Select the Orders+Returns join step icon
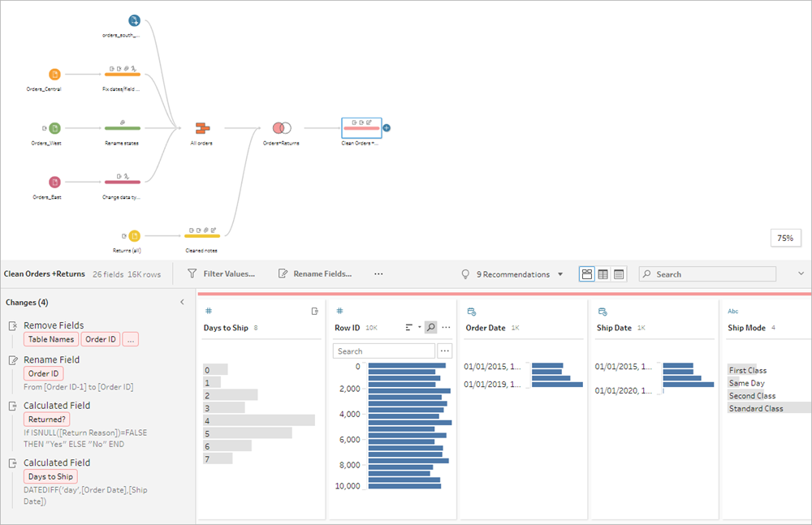The height and width of the screenshot is (525, 812). (282, 128)
